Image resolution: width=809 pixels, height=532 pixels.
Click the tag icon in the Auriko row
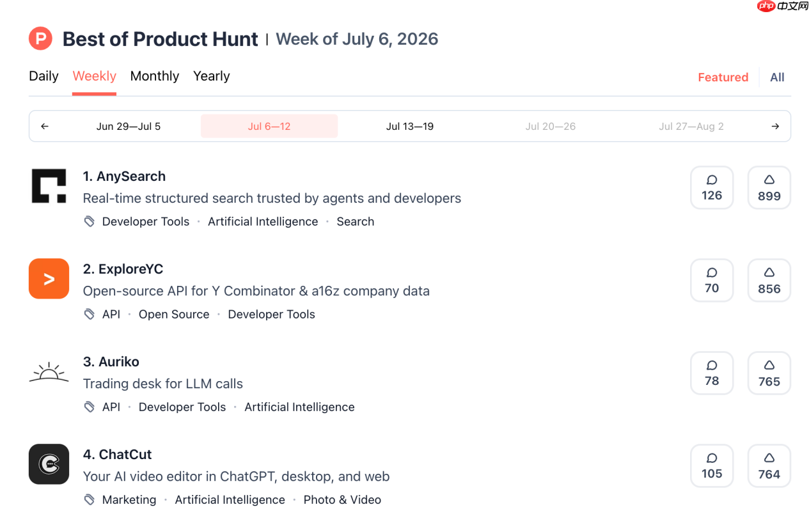point(90,407)
